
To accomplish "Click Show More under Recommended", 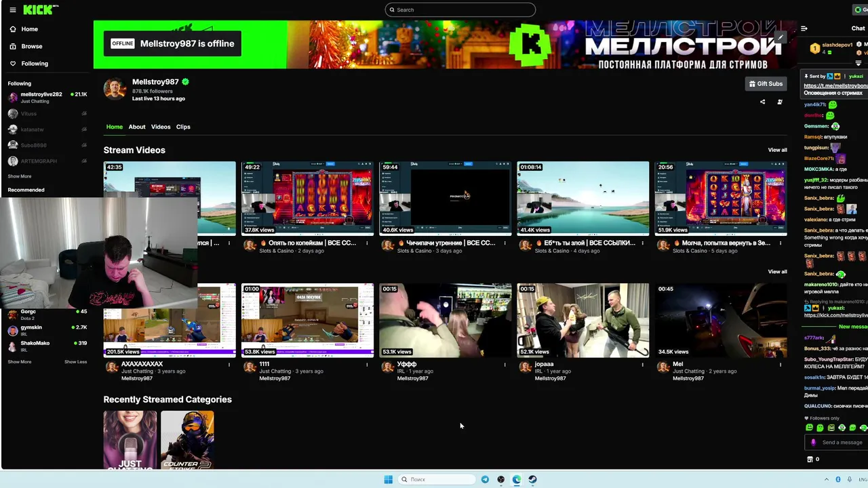I will 20,362.
